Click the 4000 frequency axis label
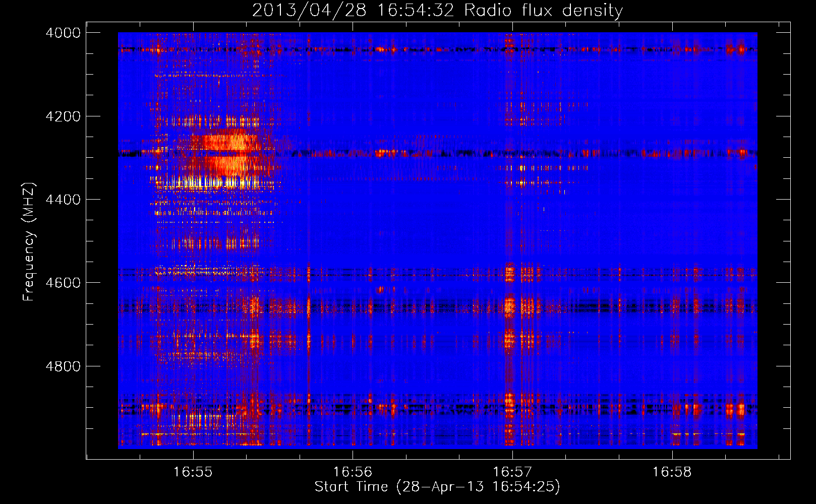The width and height of the screenshot is (816, 504). (63, 33)
